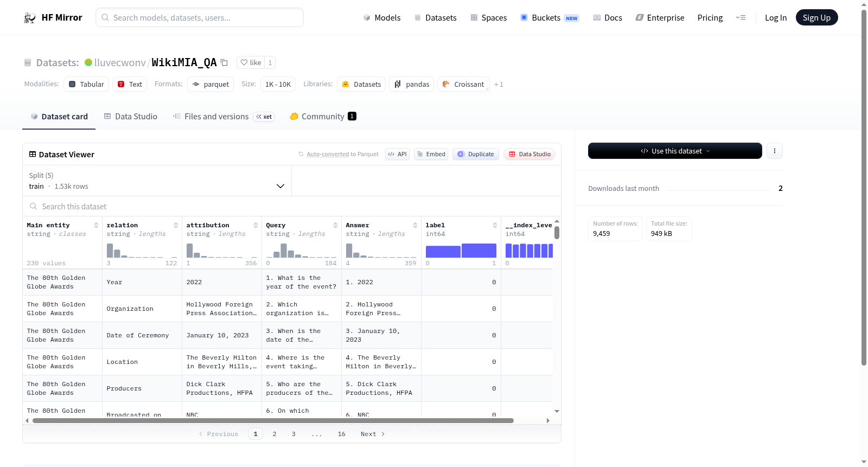Open Enterprise in the navigation
Viewport: 868px width, 467px height.
(660, 18)
